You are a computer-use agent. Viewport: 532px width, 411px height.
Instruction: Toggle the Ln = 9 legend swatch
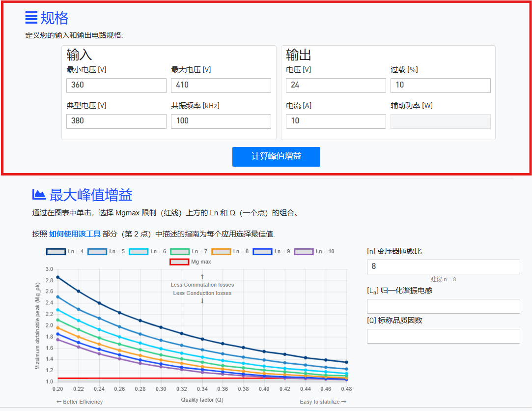pyautogui.click(x=263, y=252)
